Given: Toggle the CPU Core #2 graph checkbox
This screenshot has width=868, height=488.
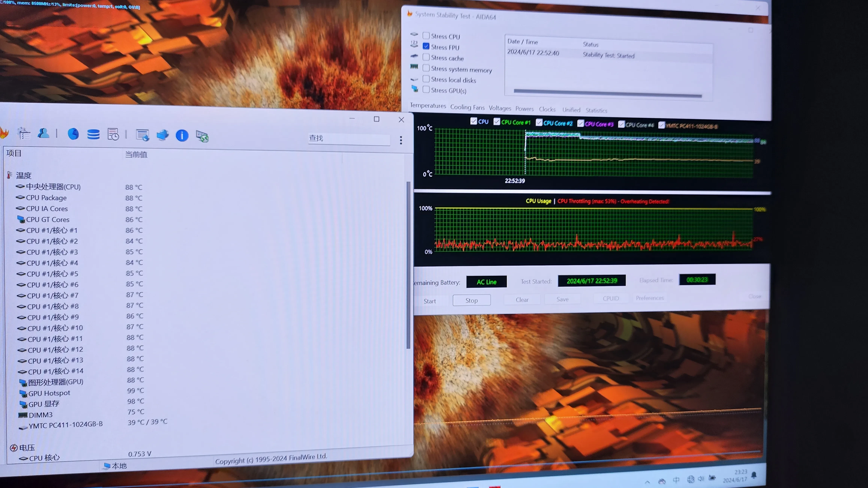Looking at the screenshot, I should point(539,122).
